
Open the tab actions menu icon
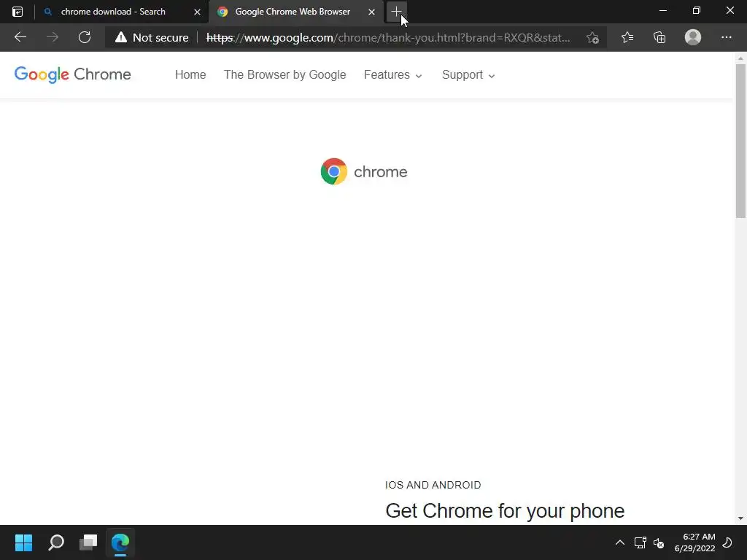point(18,12)
